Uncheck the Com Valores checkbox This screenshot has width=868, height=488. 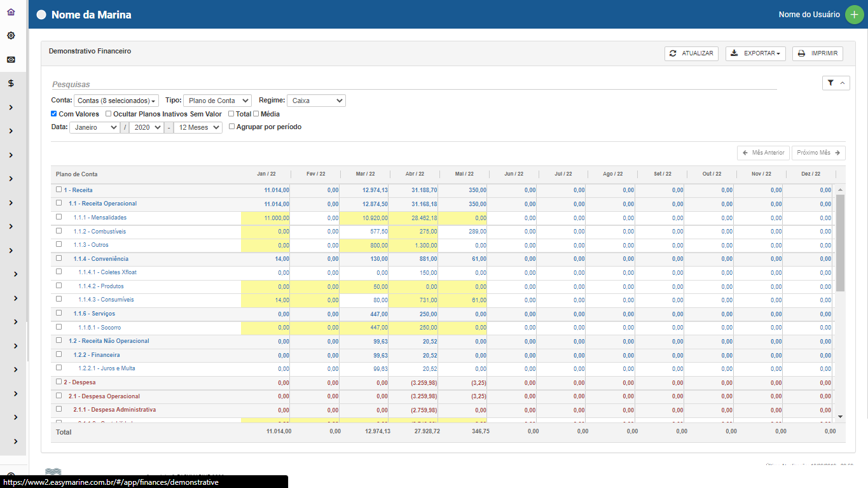click(x=54, y=114)
